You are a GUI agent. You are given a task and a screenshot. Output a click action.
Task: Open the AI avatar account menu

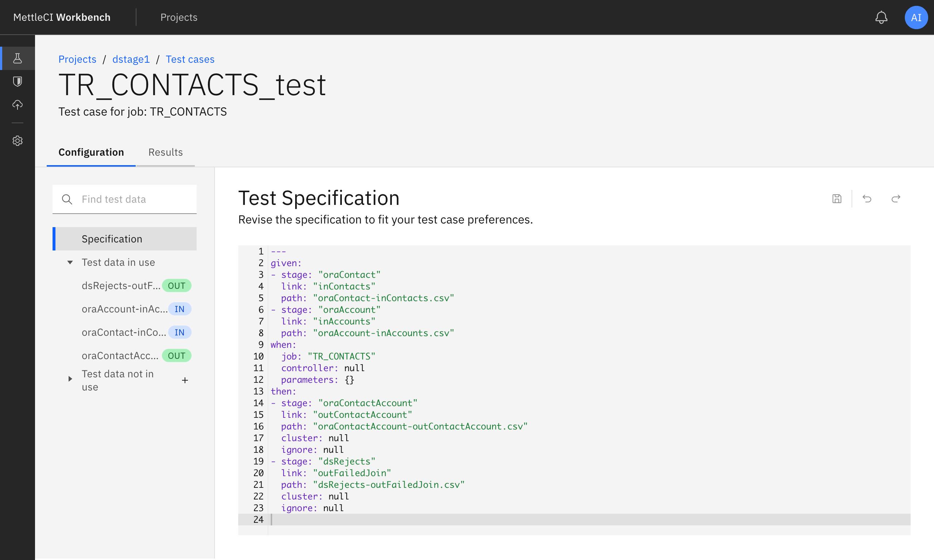[x=916, y=17]
